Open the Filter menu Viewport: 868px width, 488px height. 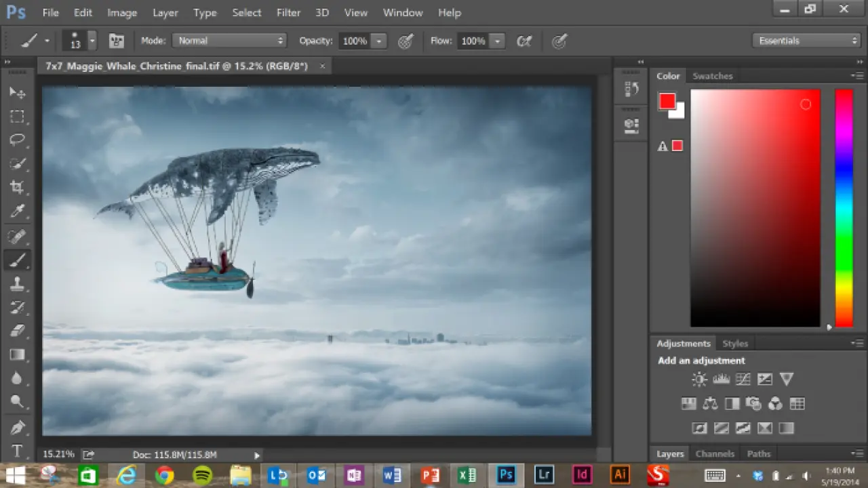pyautogui.click(x=288, y=13)
